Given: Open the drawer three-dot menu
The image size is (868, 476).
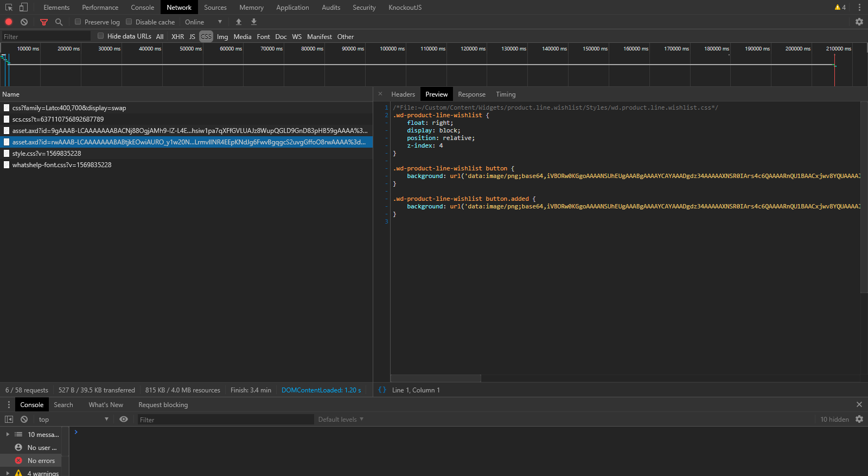Looking at the screenshot, I should click(9, 405).
